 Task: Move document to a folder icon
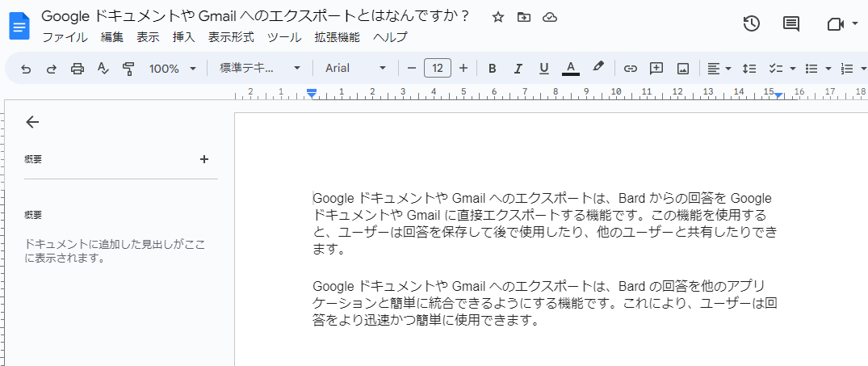523,17
